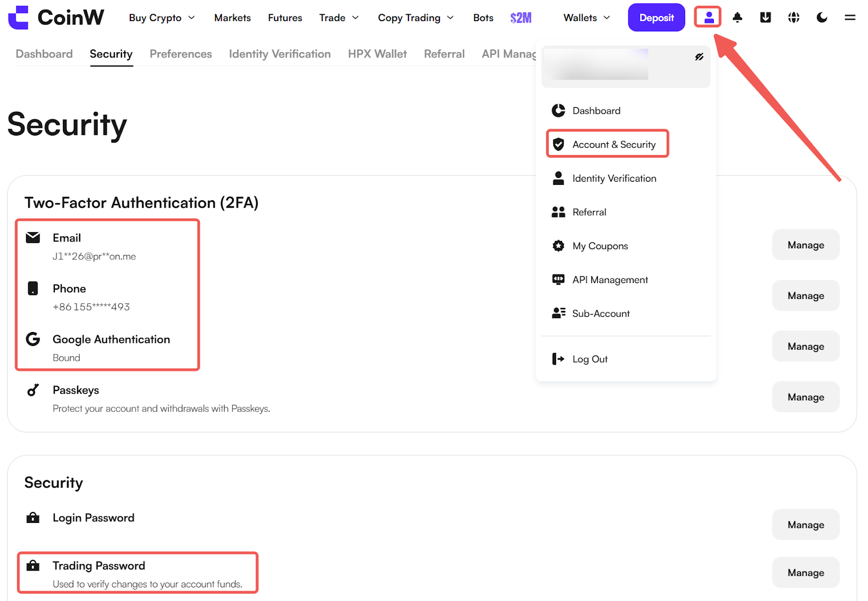This screenshot has height=601, width=868.
Task: Expand the Buy Crypto dropdown
Action: (x=162, y=18)
